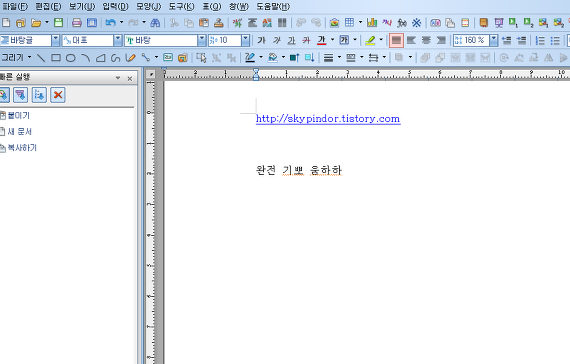This screenshot has width=570, height=364.
Task: Print the document with printer icon
Action: (x=77, y=23)
